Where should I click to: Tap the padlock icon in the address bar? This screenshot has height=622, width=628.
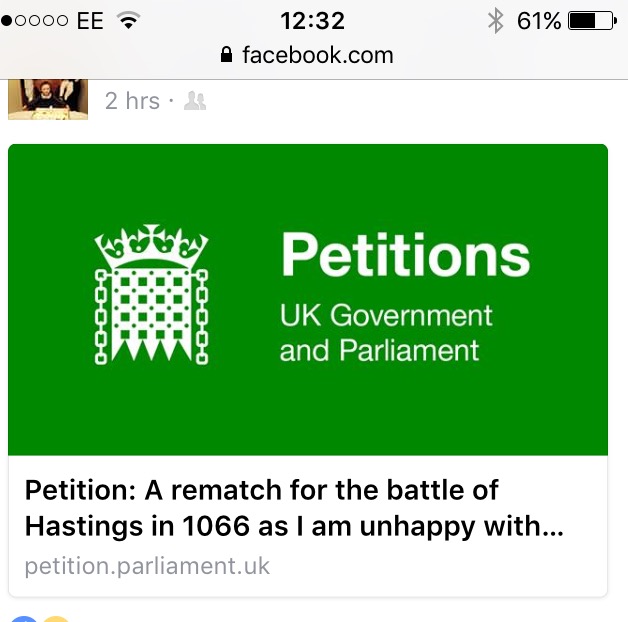[x=226, y=55]
